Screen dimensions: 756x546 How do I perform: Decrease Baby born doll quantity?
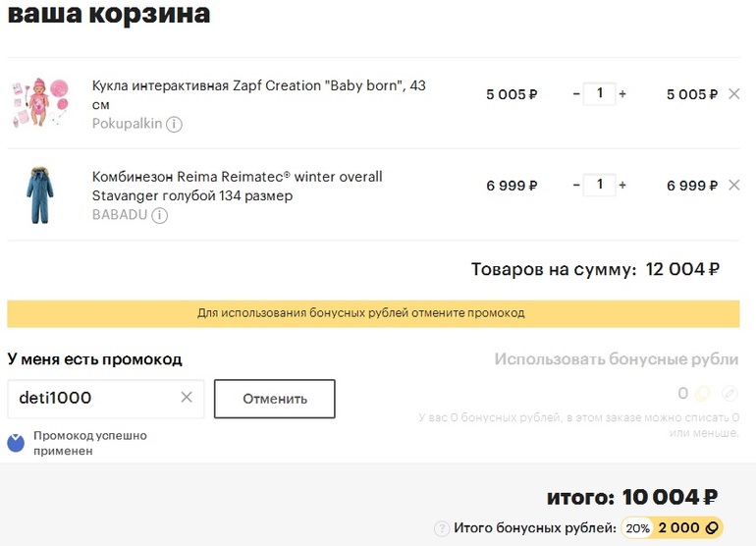576,94
